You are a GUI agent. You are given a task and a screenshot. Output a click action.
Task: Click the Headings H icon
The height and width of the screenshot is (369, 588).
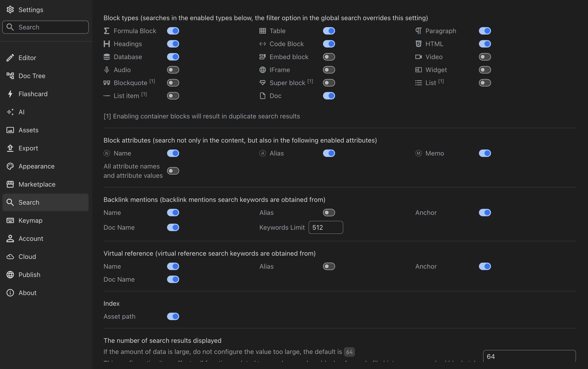point(107,44)
